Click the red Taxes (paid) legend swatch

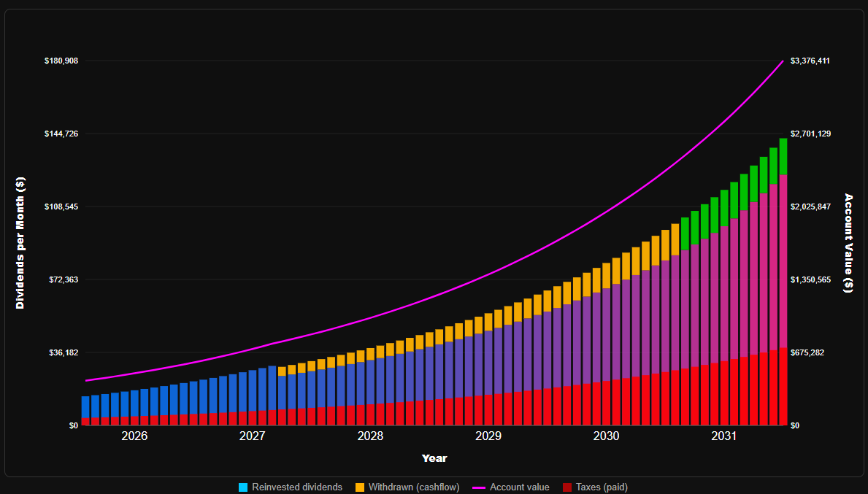[x=567, y=487]
